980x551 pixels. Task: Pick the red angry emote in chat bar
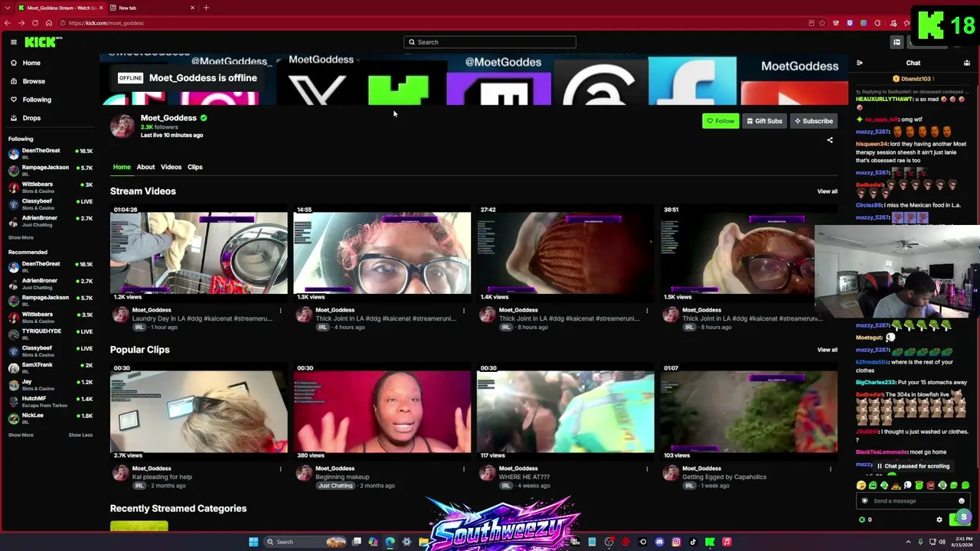click(931, 485)
